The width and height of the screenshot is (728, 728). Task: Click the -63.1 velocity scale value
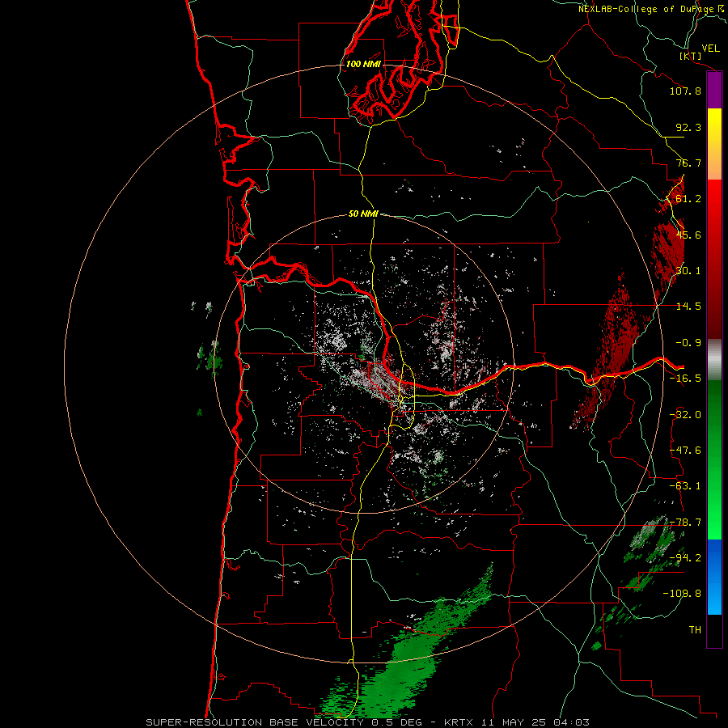[x=685, y=486]
